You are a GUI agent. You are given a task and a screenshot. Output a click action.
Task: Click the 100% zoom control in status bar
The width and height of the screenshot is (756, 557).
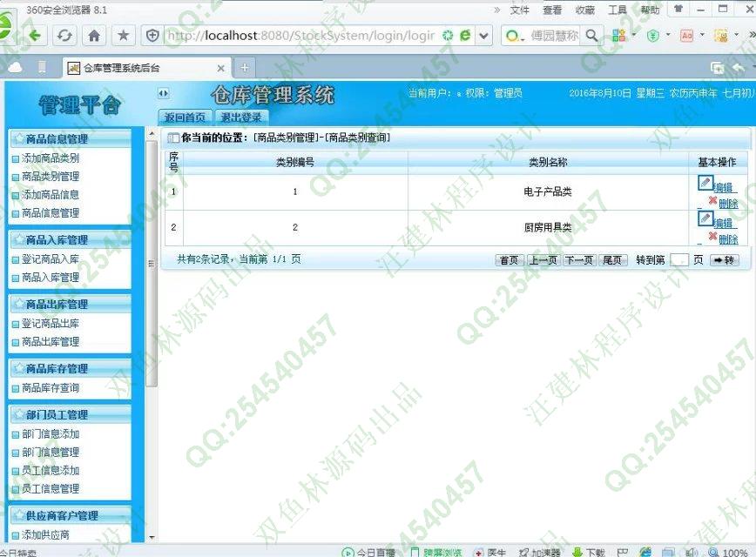pyautogui.click(x=728, y=552)
